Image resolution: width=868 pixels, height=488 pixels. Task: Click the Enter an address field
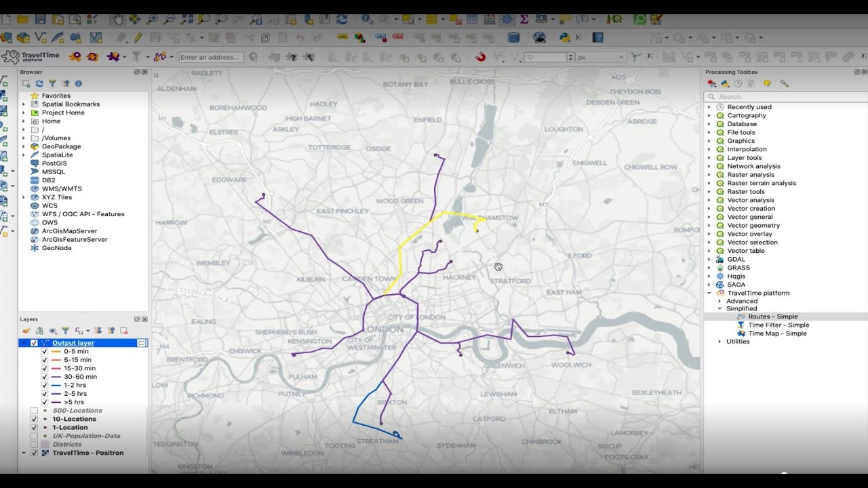pos(211,57)
